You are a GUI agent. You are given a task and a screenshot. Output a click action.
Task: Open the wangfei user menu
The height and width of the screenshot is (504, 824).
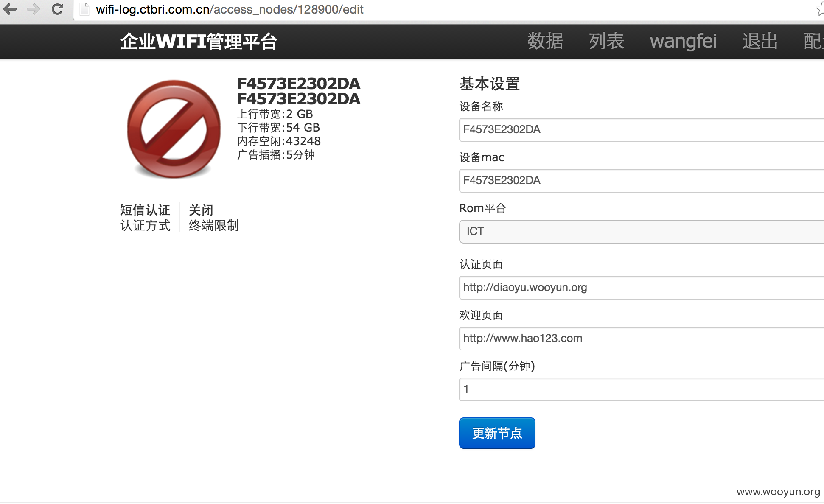pyautogui.click(x=683, y=41)
